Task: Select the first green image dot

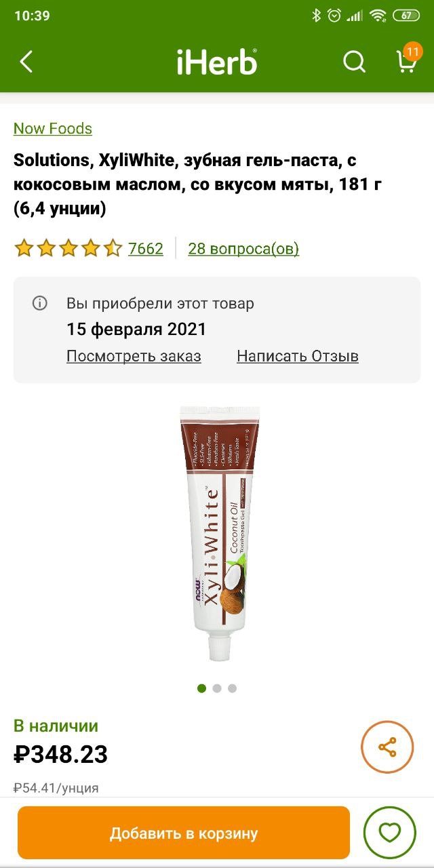Action: pos(201,688)
